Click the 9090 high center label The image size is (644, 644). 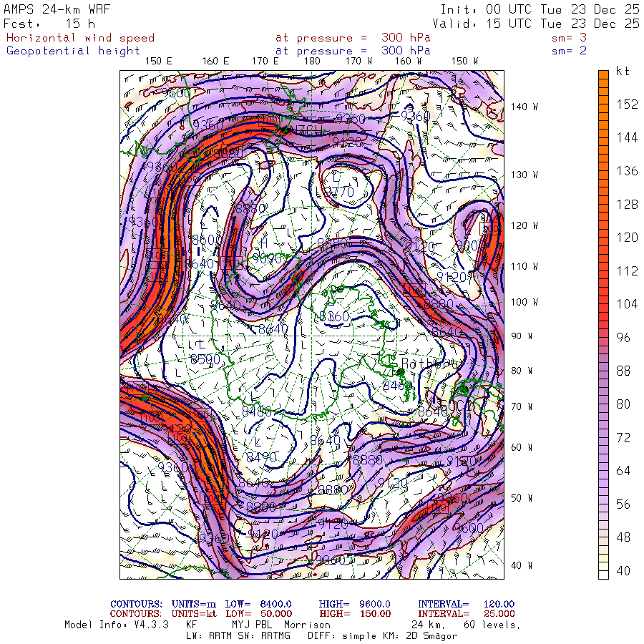(x=268, y=258)
